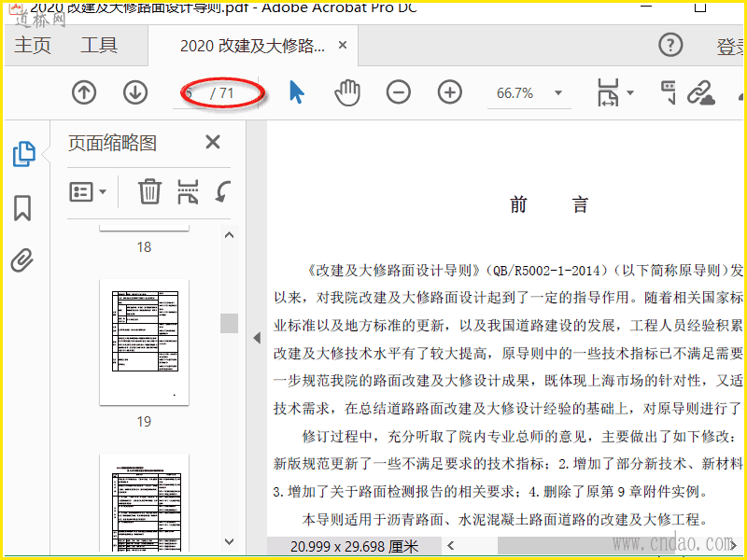The image size is (747, 560).
Task: Select the 2020 改建及大修路 document tab
Action: point(252,46)
